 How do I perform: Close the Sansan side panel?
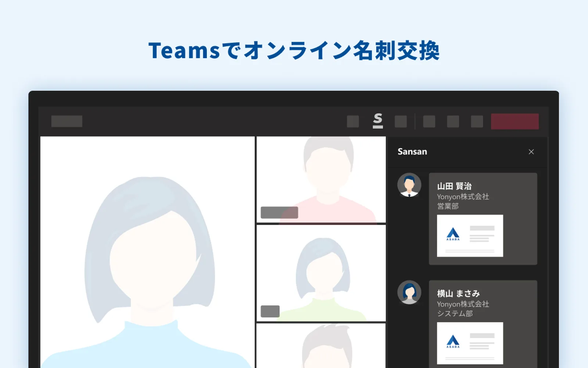point(531,152)
